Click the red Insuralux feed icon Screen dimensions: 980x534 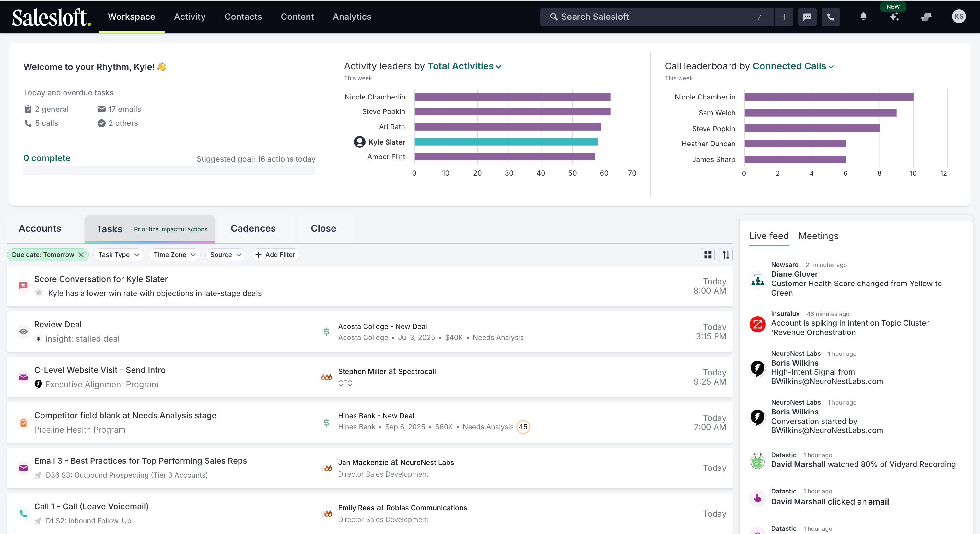(x=757, y=324)
